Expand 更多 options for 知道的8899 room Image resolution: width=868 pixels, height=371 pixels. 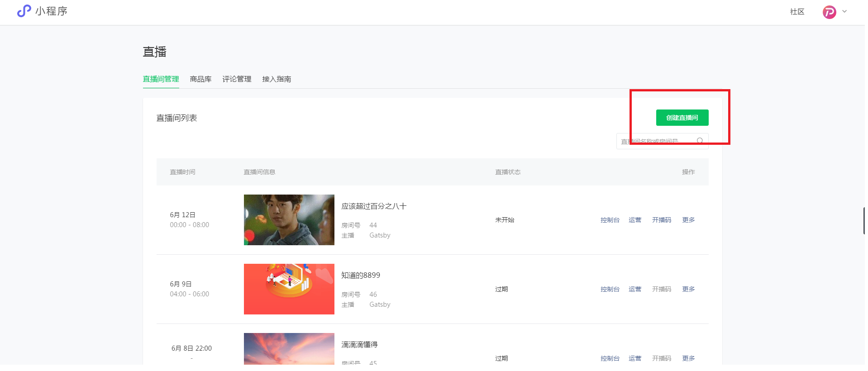(688, 289)
